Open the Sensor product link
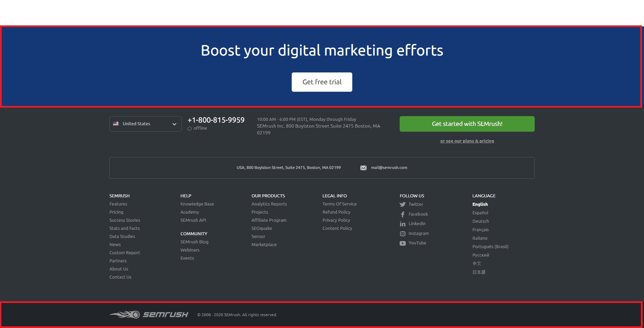 (258, 237)
